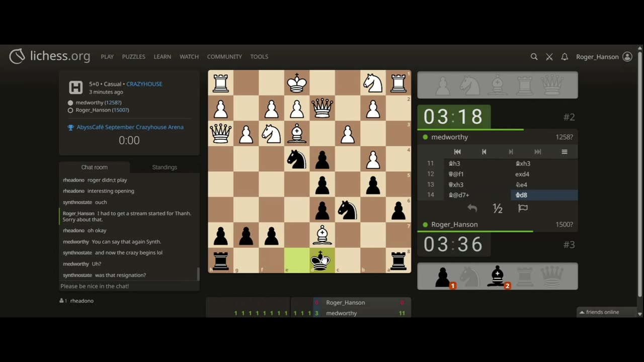
Task: Open AbyssCafé September Crazyhouse Arena link
Action: pos(130,127)
